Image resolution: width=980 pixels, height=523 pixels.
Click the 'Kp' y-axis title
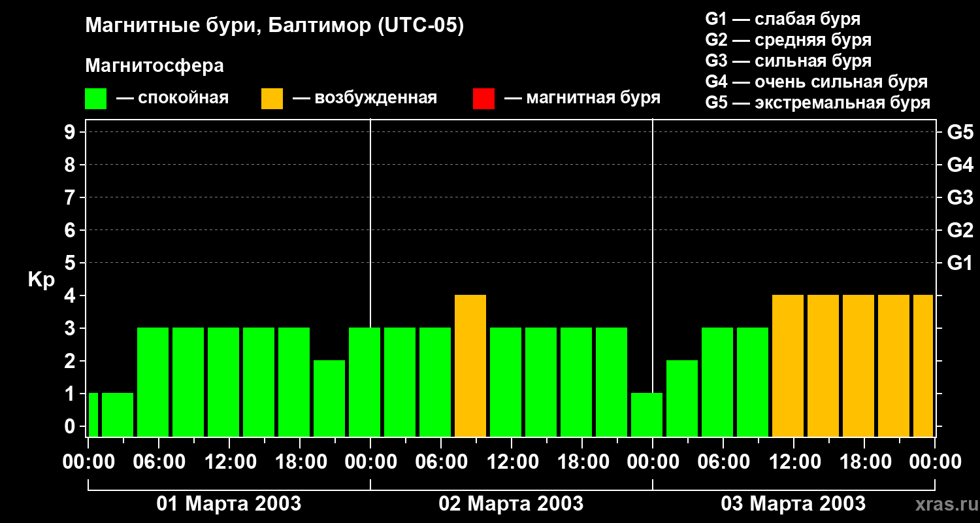(x=41, y=280)
